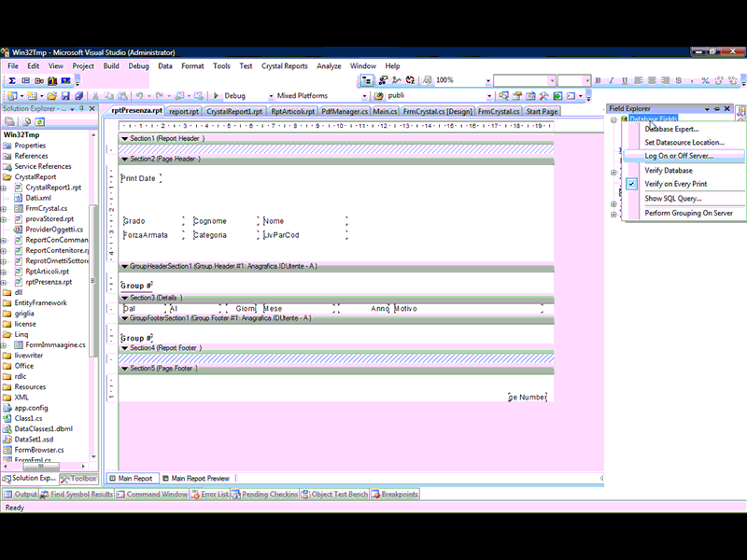Click the Insert Picture icon
The height and width of the screenshot is (560, 747).
coord(65,80)
